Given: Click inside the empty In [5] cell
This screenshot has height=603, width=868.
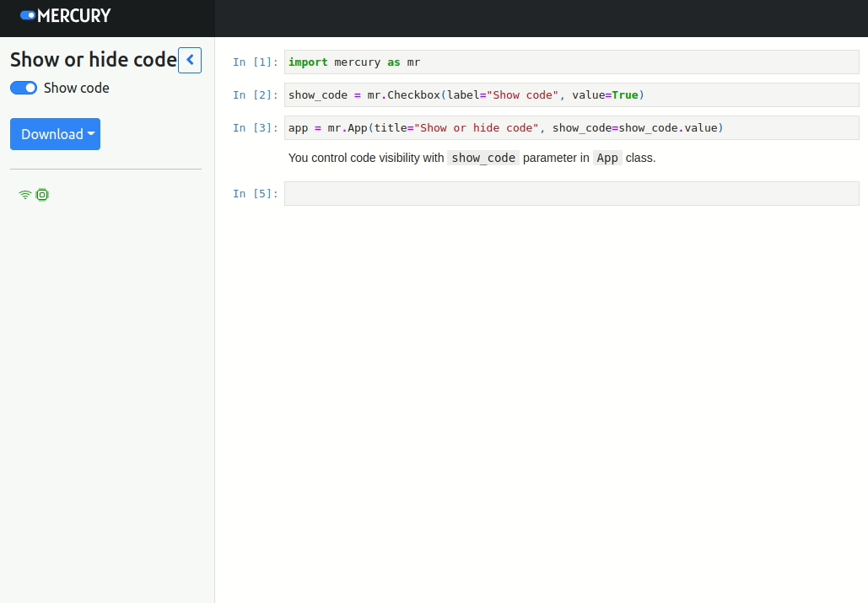Looking at the screenshot, I should pos(570,193).
